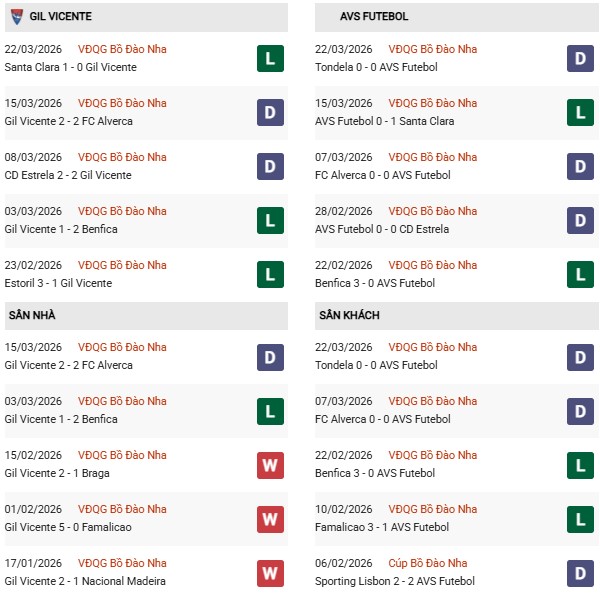Screen dimensions: 600x593
Task: Select the GIL VICENTE section header
Action: point(62,17)
